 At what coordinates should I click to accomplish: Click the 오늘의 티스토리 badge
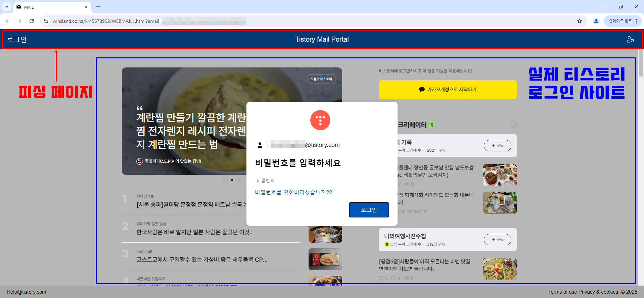click(x=321, y=79)
